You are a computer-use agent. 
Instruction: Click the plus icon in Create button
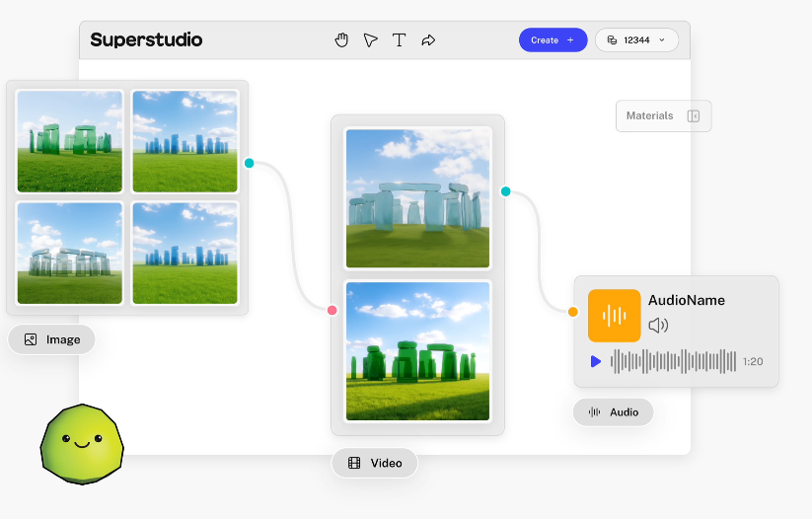tap(570, 39)
